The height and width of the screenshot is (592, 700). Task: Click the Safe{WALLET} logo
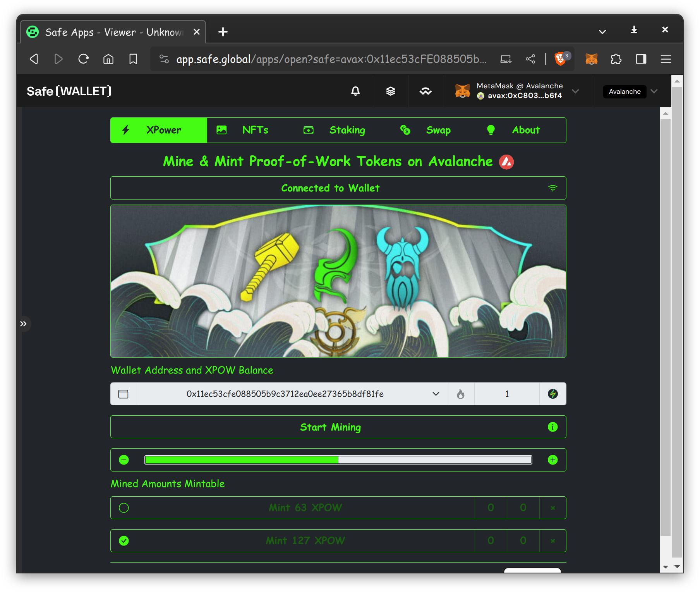point(69,91)
